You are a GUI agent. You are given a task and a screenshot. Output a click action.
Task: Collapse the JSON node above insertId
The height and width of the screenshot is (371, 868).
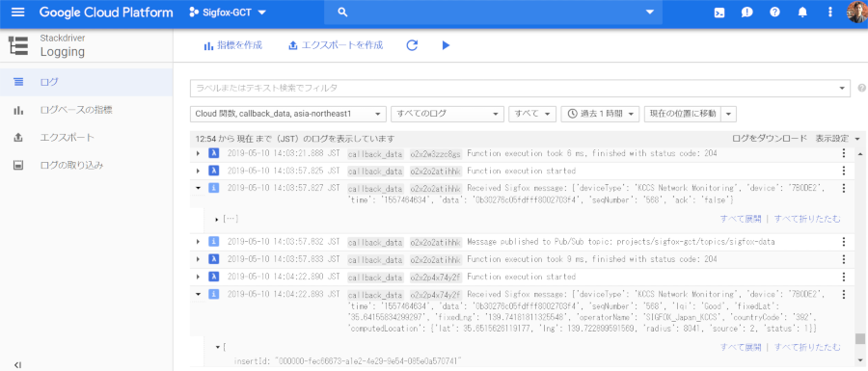point(217,347)
